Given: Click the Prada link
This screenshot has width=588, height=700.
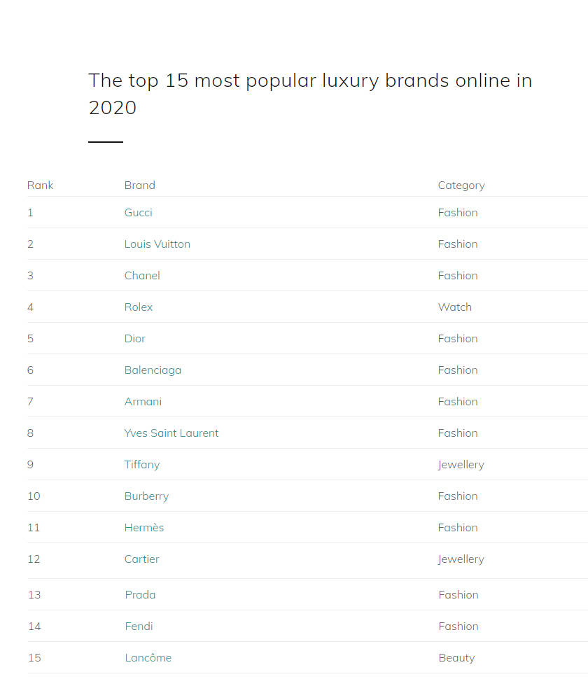Looking at the screenshot, I should 140,594.
